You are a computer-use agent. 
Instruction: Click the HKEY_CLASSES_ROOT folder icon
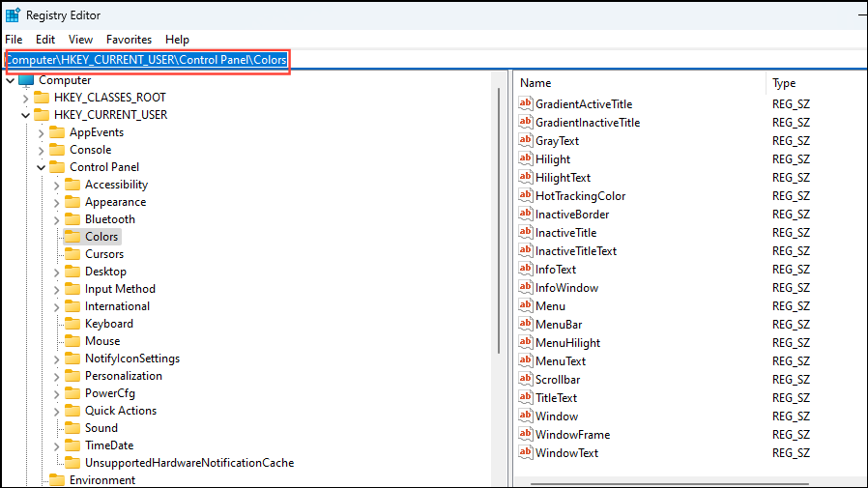[42, 98]
